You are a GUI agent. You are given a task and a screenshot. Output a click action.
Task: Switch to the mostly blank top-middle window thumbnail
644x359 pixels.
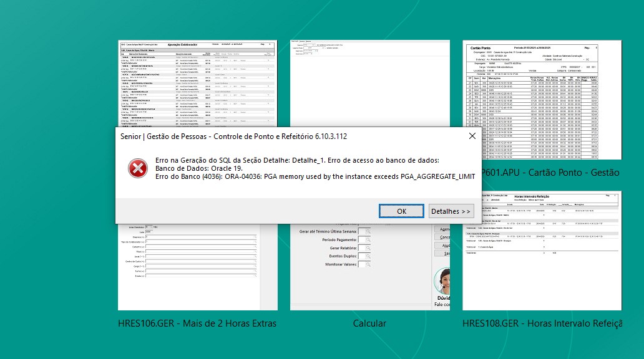(x=369, y=84)
